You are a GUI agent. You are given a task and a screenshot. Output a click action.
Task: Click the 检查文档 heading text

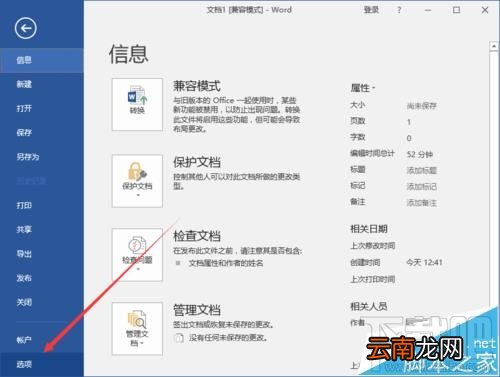click(197, 236)
